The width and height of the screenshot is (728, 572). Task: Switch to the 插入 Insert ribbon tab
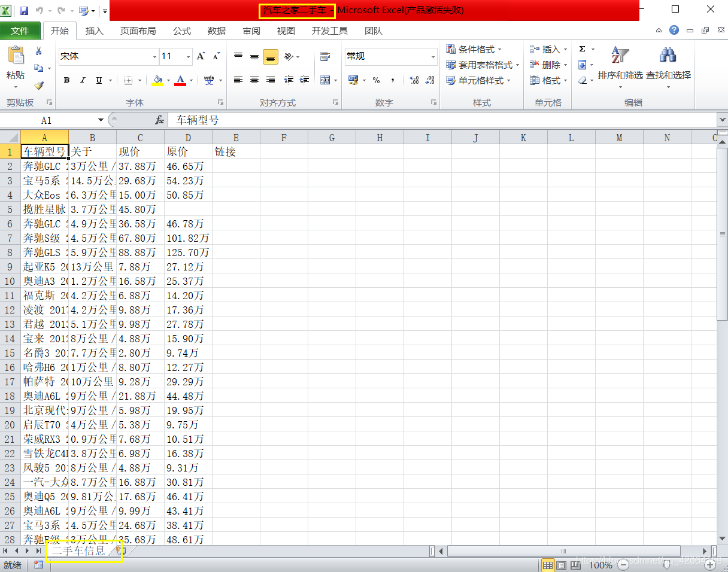95,31
